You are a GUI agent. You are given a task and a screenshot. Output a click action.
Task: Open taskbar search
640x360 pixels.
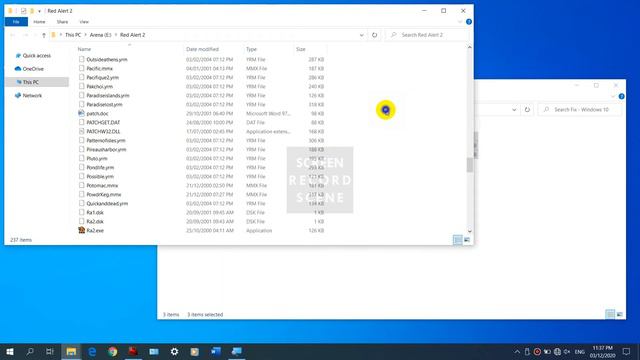pyautogui.click(x=30, y=351)
